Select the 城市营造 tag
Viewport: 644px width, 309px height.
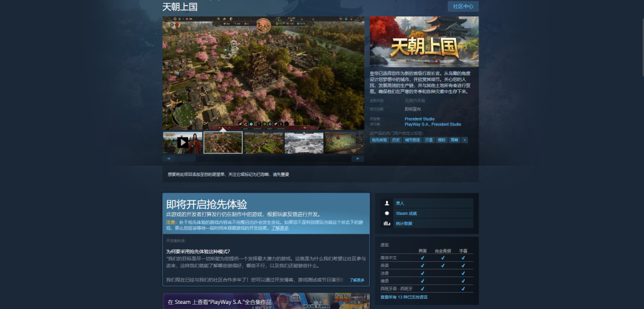tap(412, 140)
